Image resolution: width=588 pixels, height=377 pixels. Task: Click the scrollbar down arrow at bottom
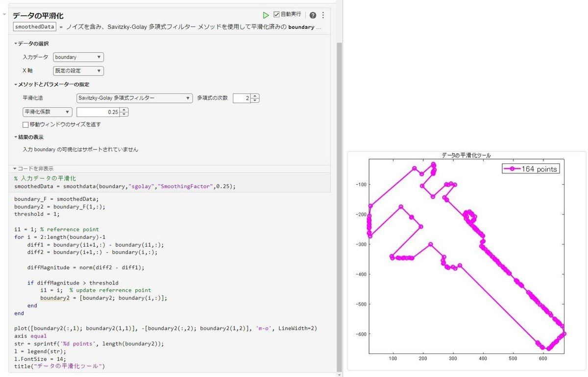click(339, 374)
